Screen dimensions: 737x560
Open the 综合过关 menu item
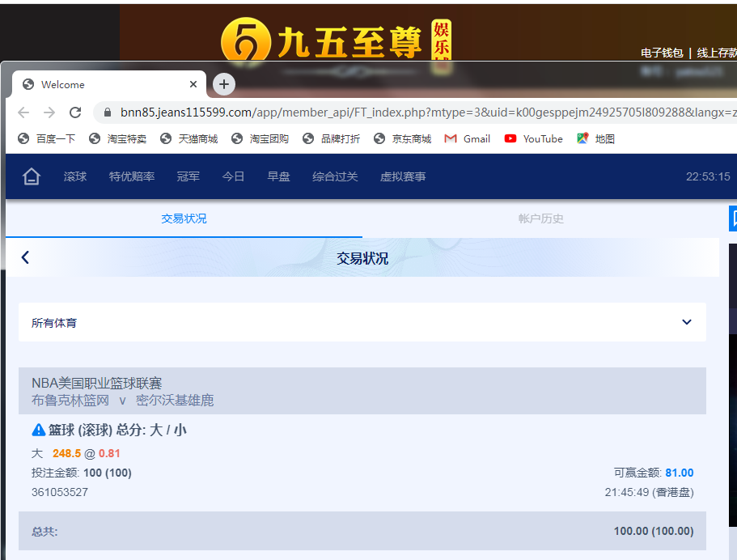tap(335, 176)
